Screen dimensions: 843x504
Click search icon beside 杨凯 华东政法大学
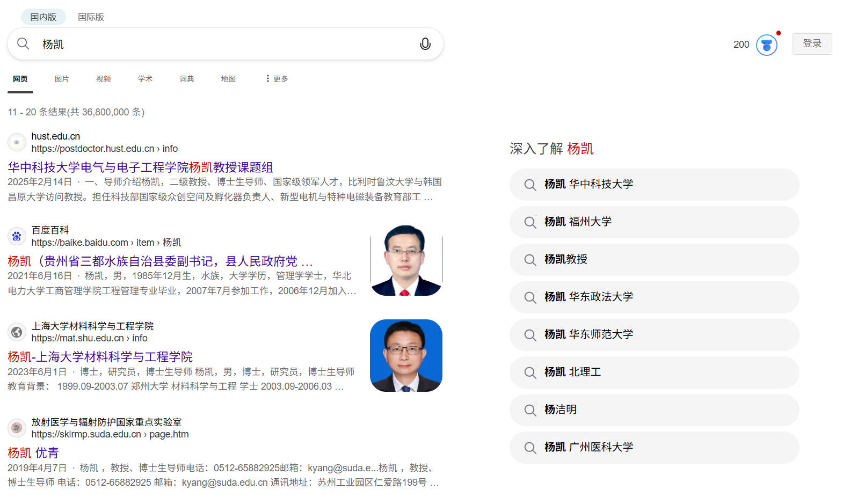click(530, 297)
